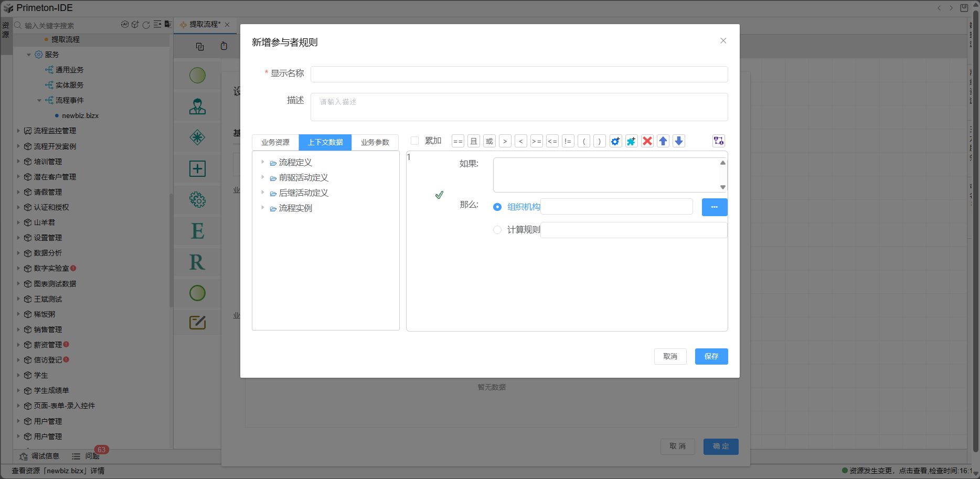Click the puzzle-piece add icon
980x479 pixels.
coord(631,141)
